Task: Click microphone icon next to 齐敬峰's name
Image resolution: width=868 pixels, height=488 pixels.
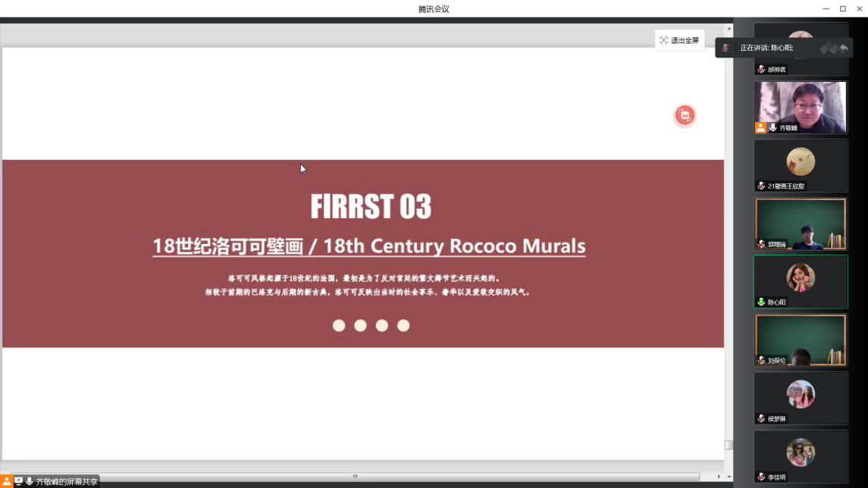Action: [772, 128]
